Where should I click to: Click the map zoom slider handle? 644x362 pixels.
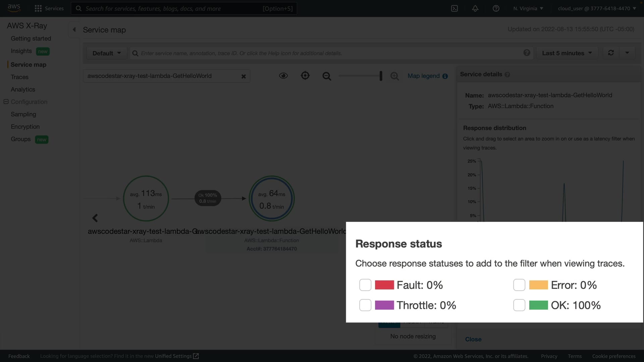381,76
